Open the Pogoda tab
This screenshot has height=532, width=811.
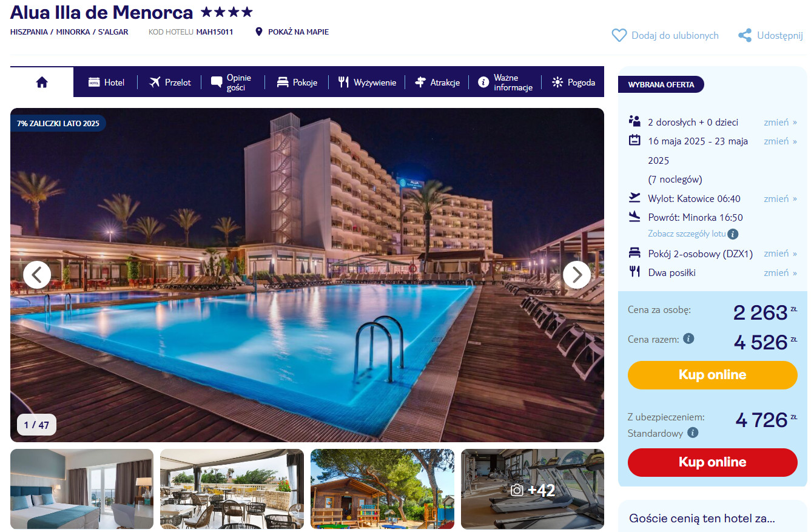tap(573, 82)
